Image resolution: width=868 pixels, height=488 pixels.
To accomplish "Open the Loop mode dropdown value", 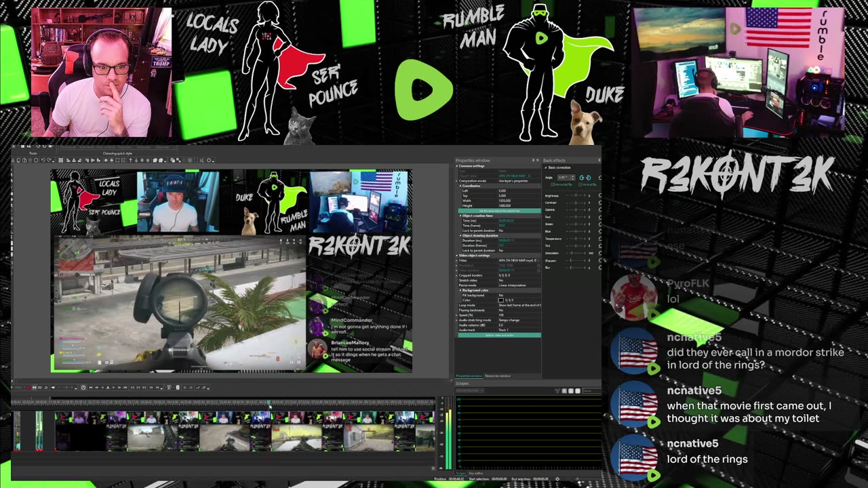I will coord(520,305).
